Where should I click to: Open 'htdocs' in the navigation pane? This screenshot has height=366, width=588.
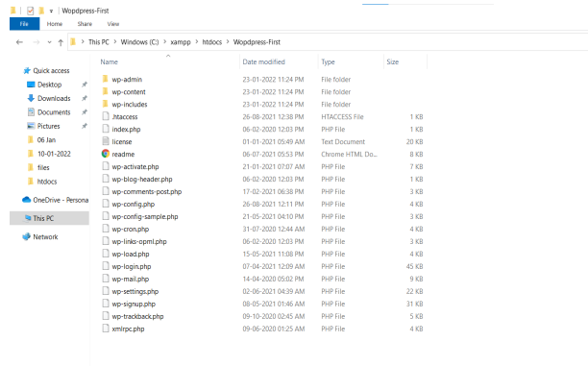47,182
